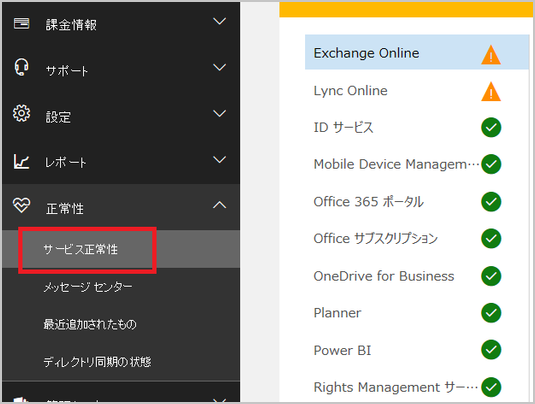
Task: Click green check for Rights Management
Action: click(x=491, y=387)
